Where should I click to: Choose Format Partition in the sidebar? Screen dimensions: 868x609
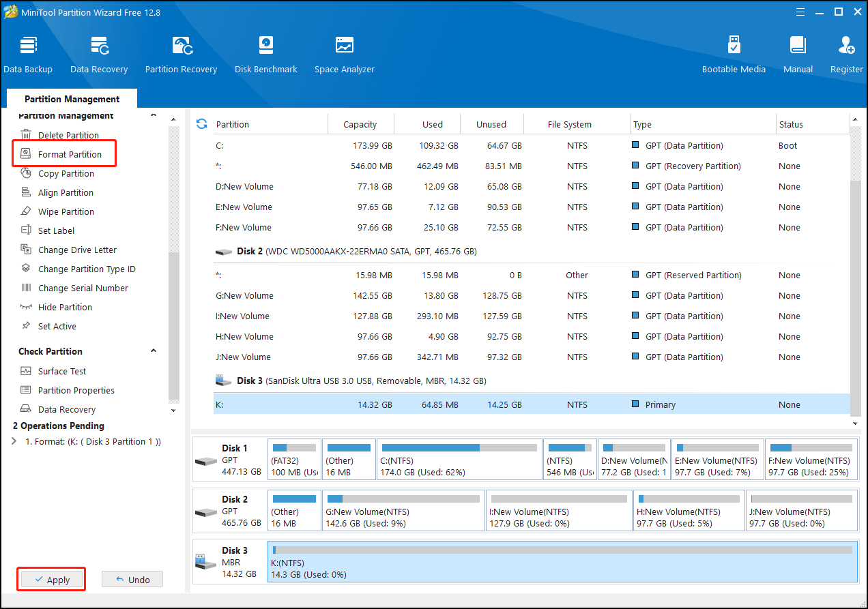click(x=70, y=154)
